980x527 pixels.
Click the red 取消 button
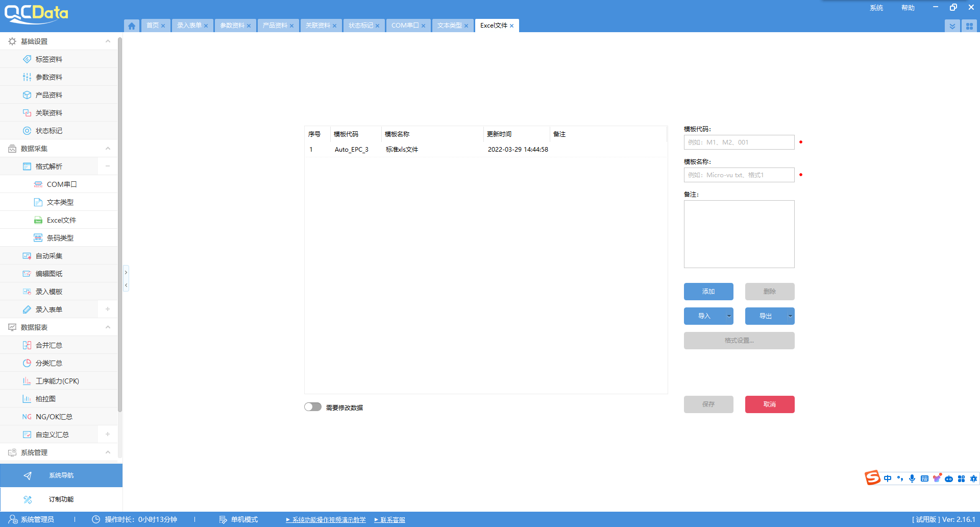pyautogui.click(x=769, y=404)
